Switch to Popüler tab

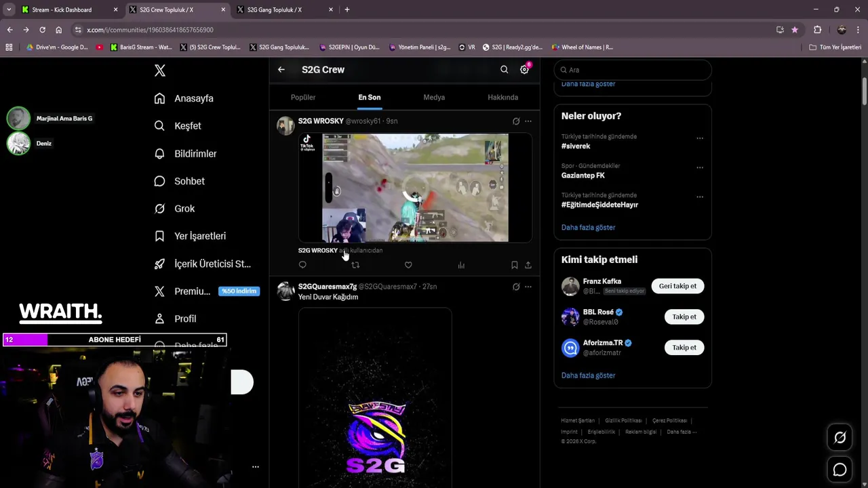303,97
